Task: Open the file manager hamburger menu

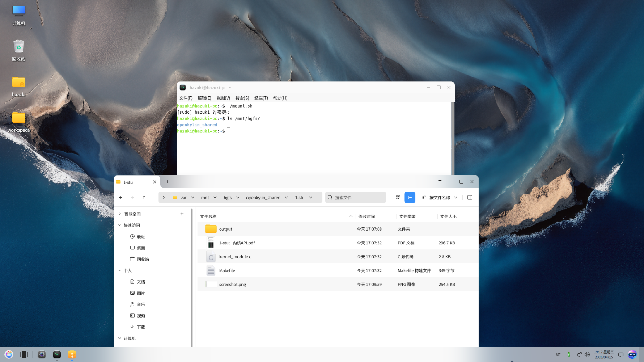Action: 440,182
